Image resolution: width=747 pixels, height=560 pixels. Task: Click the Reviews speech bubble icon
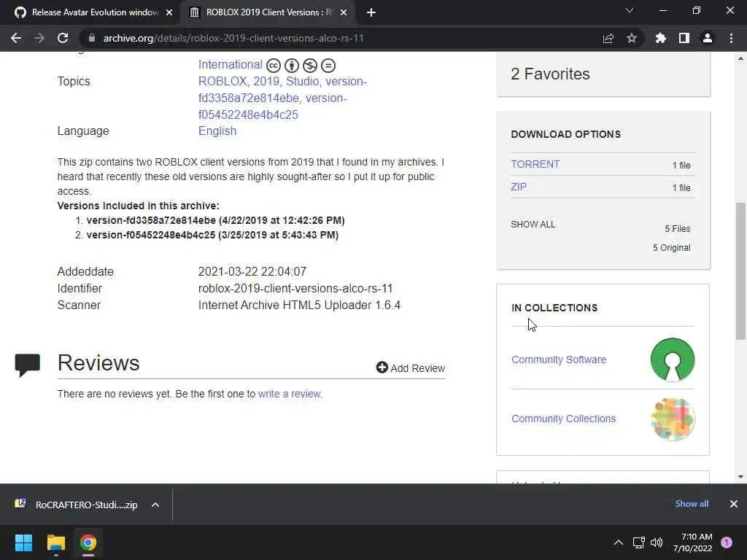[28, 365]
